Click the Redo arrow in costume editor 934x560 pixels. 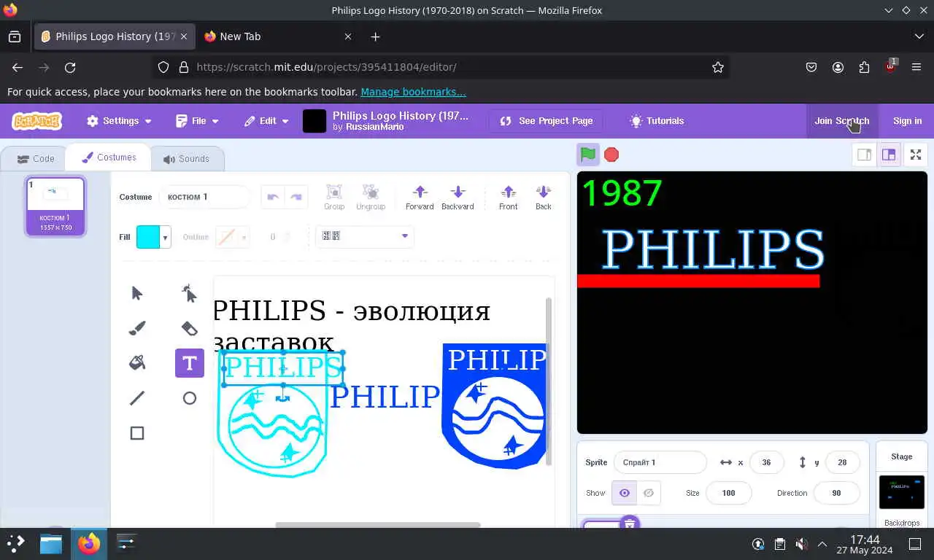pyautogui.click(x=296, y=197)
